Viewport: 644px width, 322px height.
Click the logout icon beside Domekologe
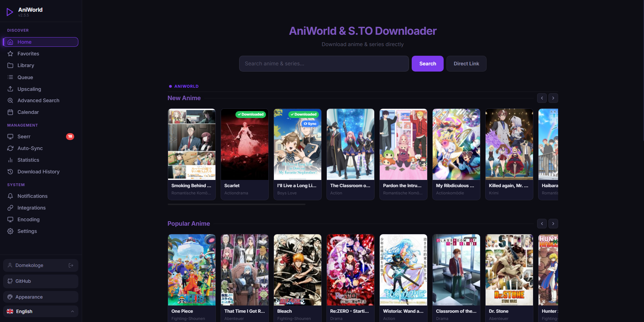(71, 265)
